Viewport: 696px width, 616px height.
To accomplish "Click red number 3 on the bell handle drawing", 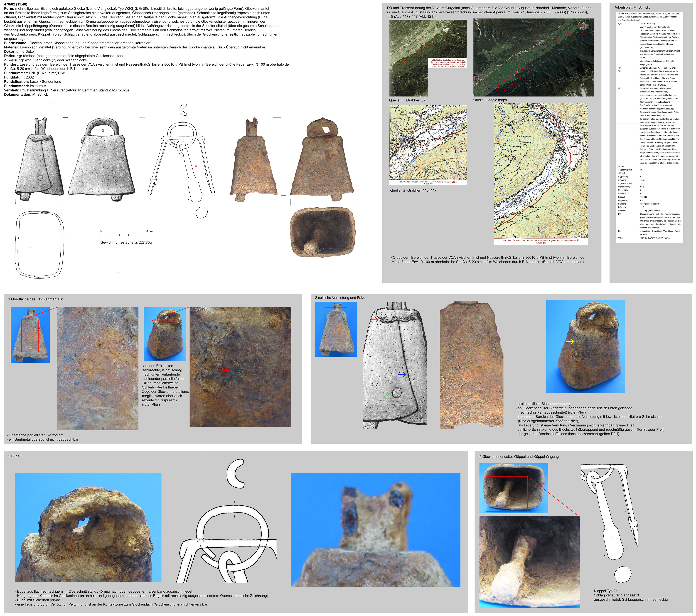I will point(103,130).
